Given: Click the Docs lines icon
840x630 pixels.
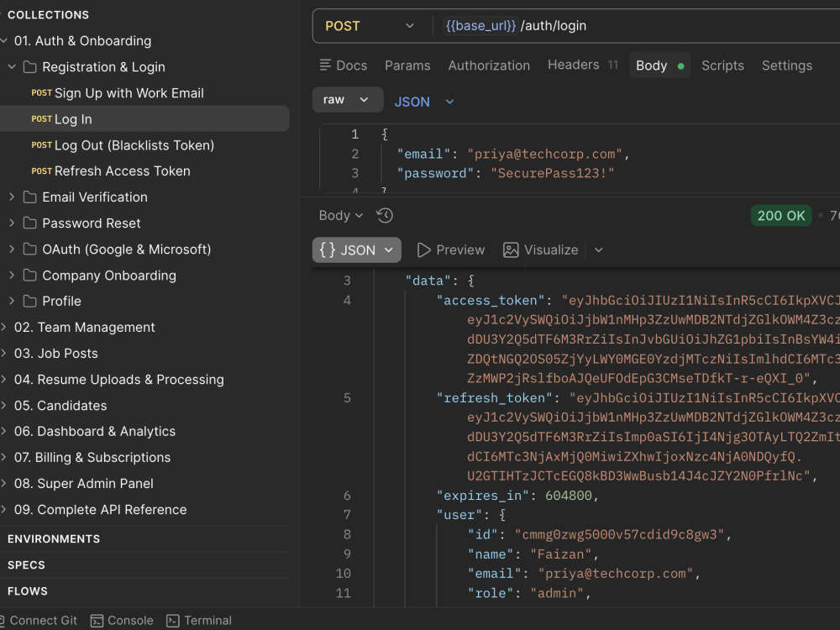Looking at the screenshot, I should [x=325, y=65].
